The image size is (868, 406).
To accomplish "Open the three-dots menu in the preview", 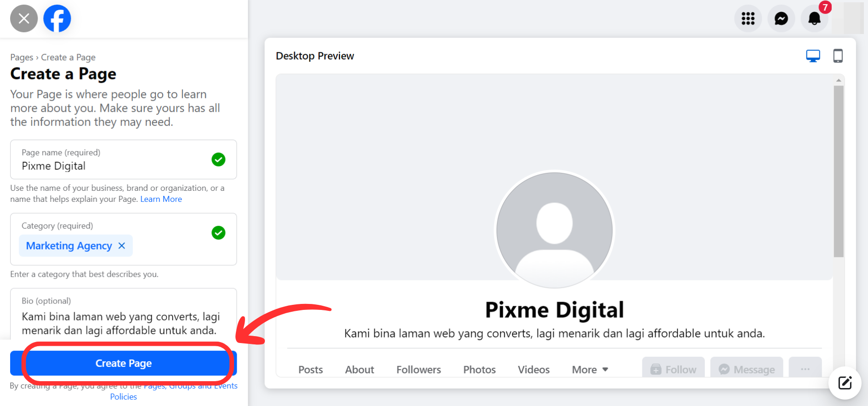I will (x=805, y=369).
